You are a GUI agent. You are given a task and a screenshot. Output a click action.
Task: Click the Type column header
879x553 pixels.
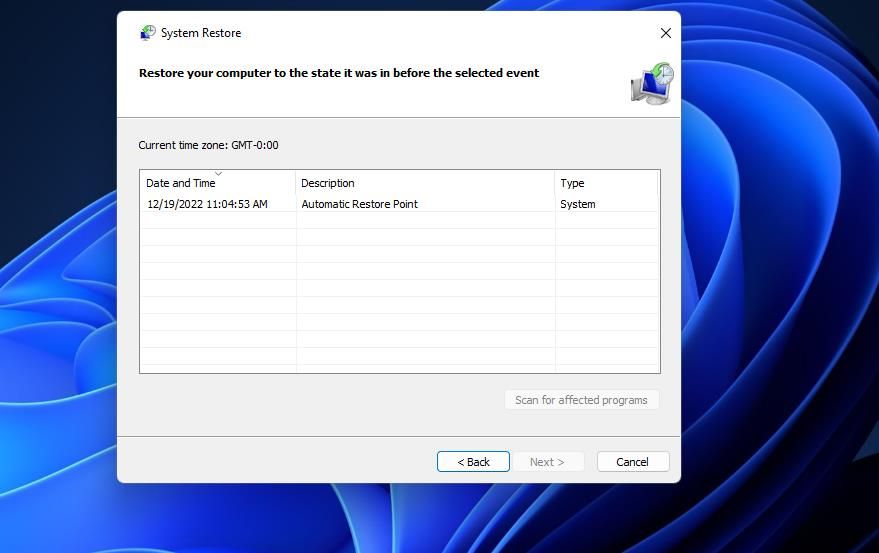606,183
